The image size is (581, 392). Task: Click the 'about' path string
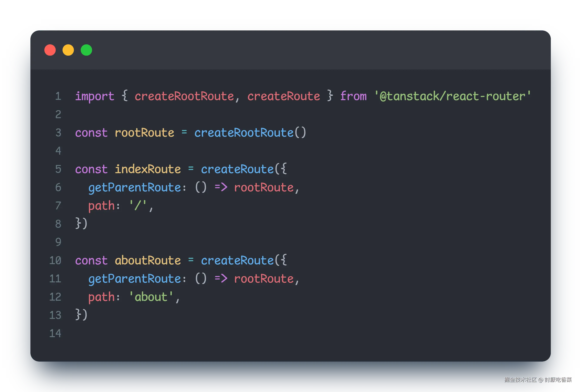click(x=151, y=297)
